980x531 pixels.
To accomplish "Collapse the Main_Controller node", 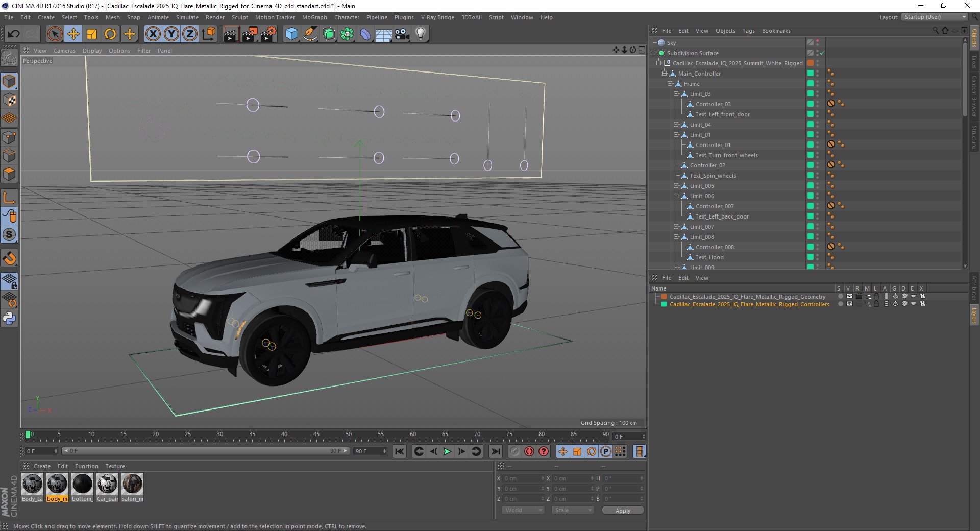I will [x=665, y=74].
